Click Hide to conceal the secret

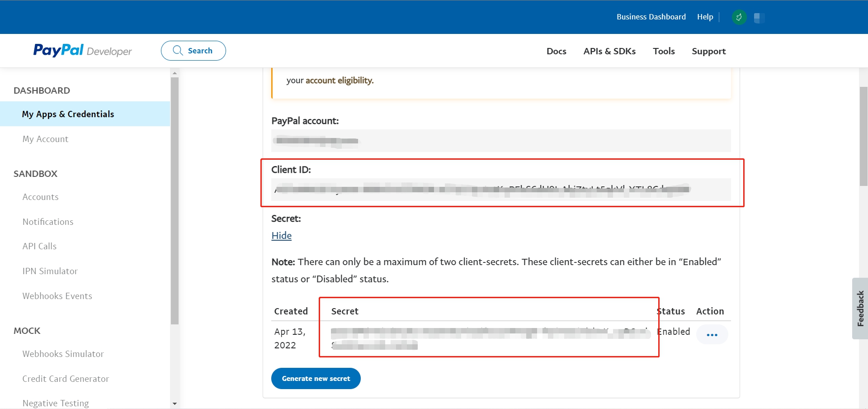281,235
